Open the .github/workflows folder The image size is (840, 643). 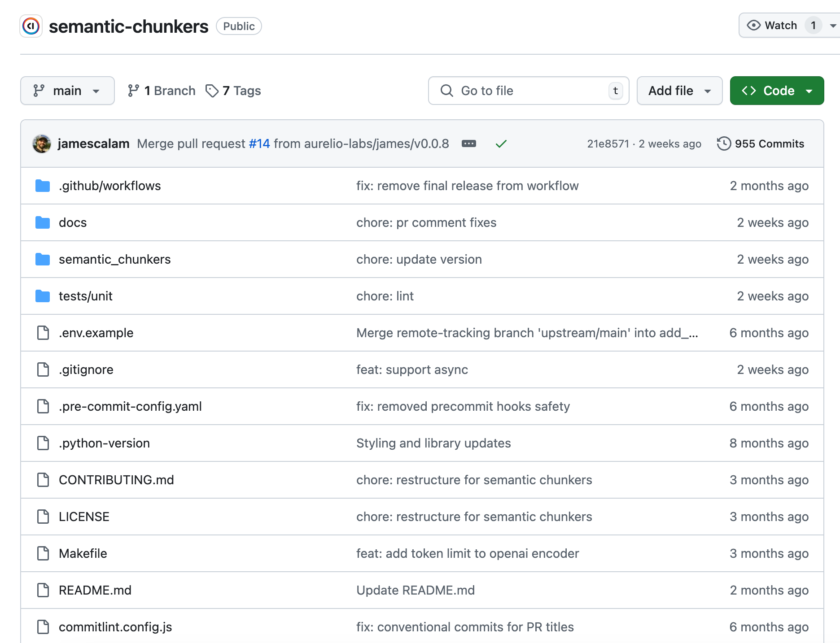click(x=110, y=186)
